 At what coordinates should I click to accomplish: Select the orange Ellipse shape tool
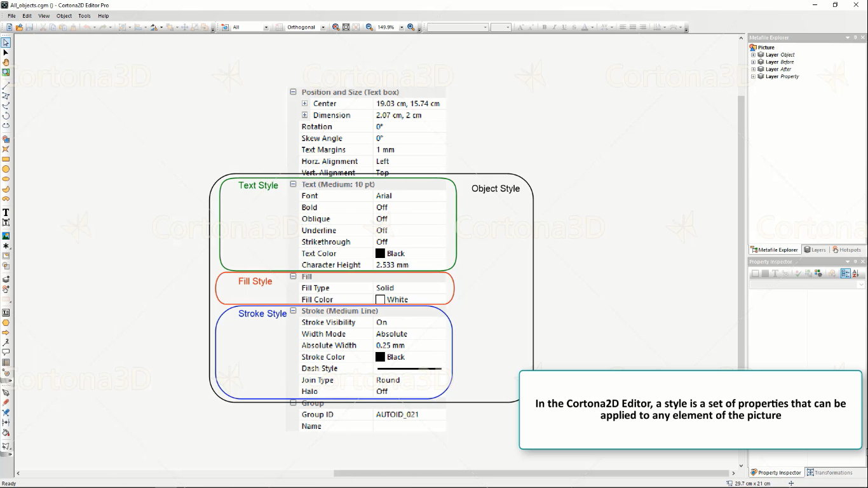pos(6,179)
